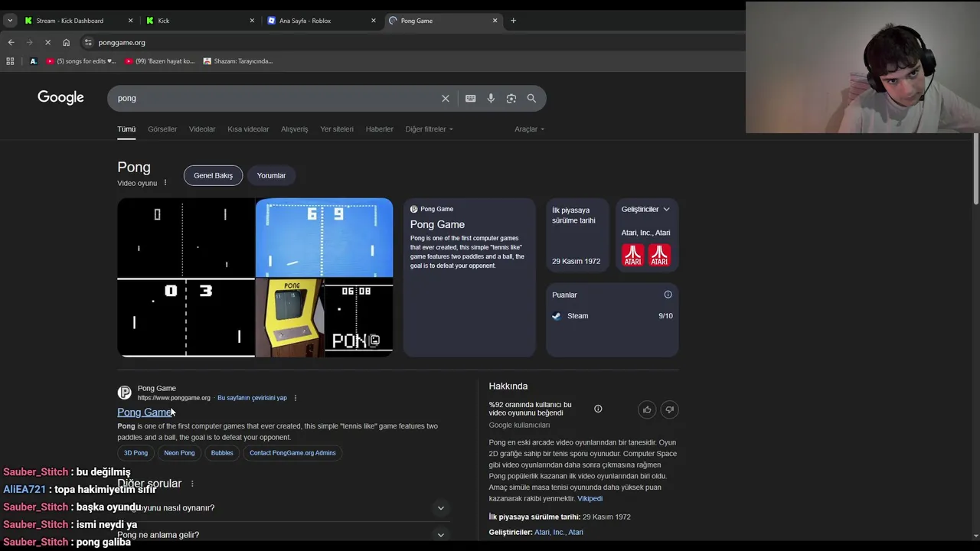
Task: Open a new browser tab with the plus icon
Action: point(513,21)
